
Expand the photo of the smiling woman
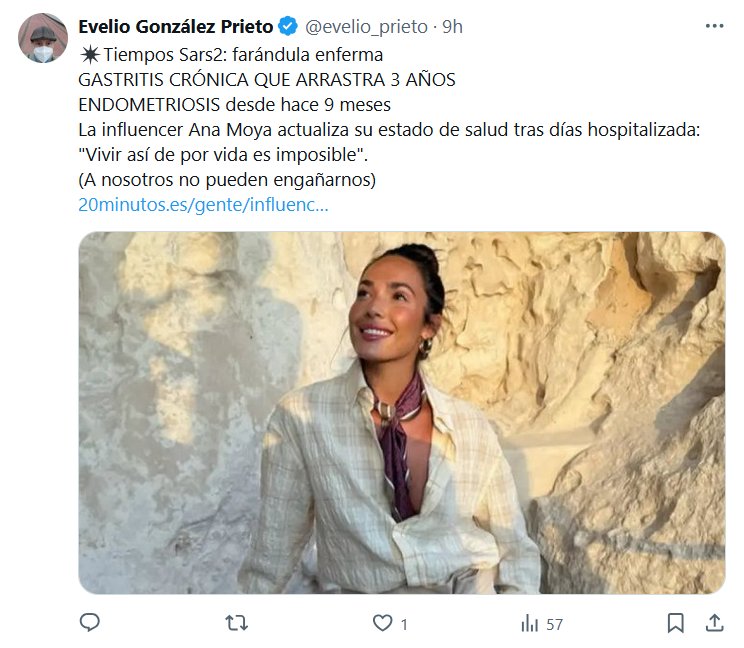coord(401,412)
